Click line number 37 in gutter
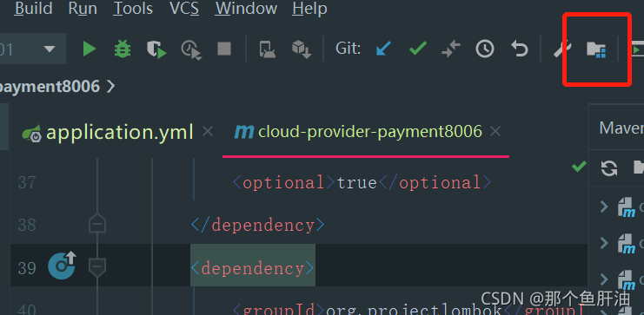 [x=27, y=182]
